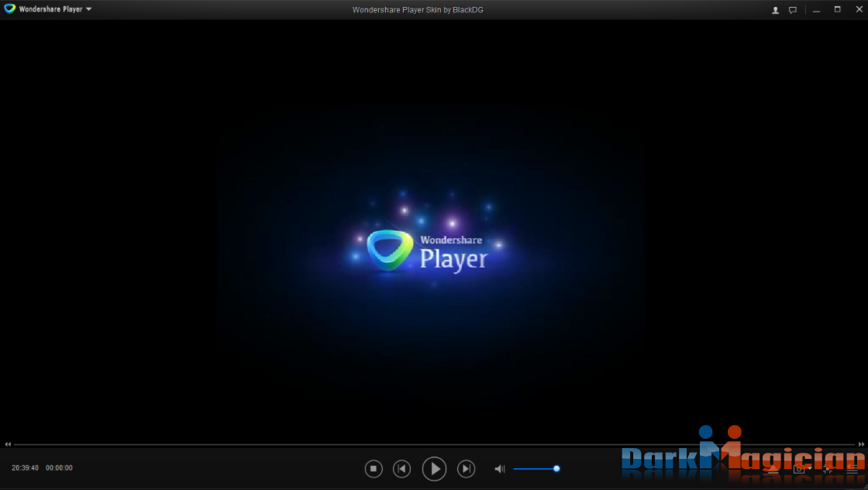The image size is (868, 490).
Task: Click the Wondershare Player center logo
Action: (427, 250)
